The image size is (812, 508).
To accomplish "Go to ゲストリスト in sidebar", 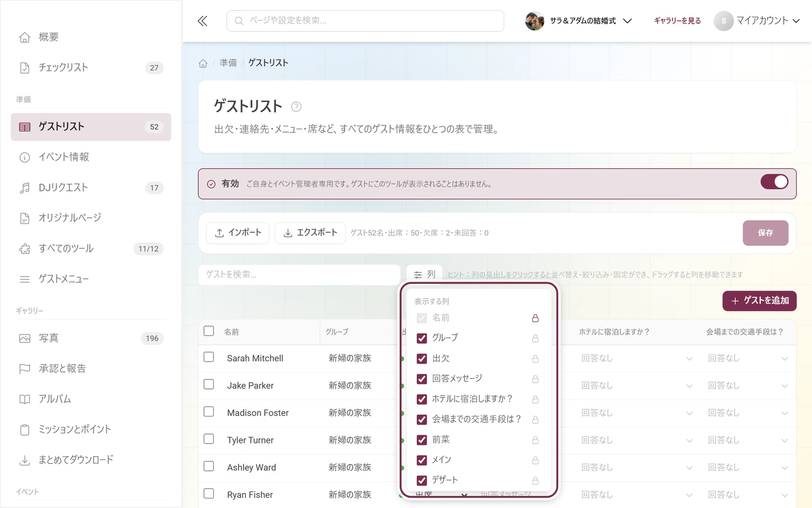I will [91, 127].
